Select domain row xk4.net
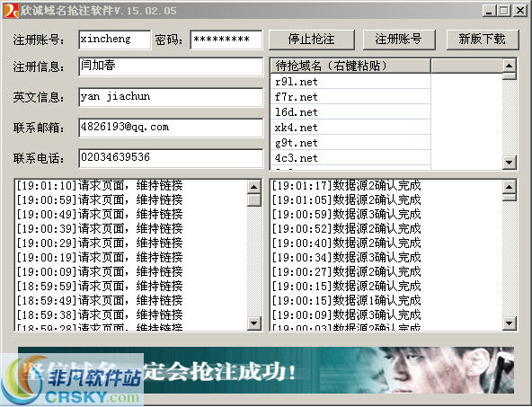The width and height of the screenshot is (532, 407). pyautogui.click(x=350, y=128)
